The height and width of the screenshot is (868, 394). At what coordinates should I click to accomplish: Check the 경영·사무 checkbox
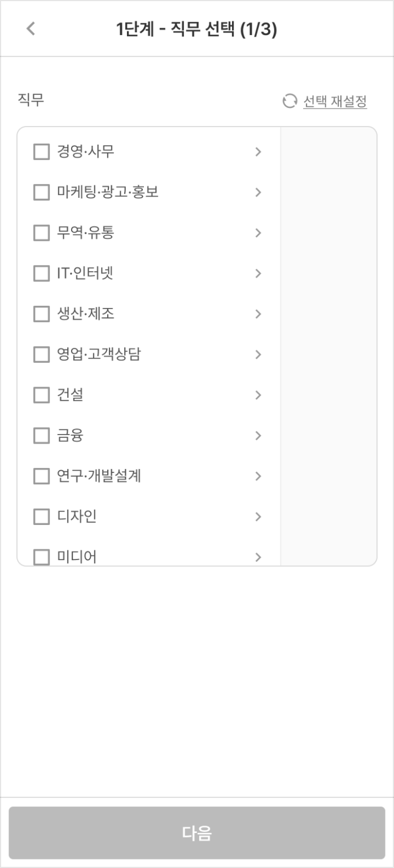coord(42,152)
